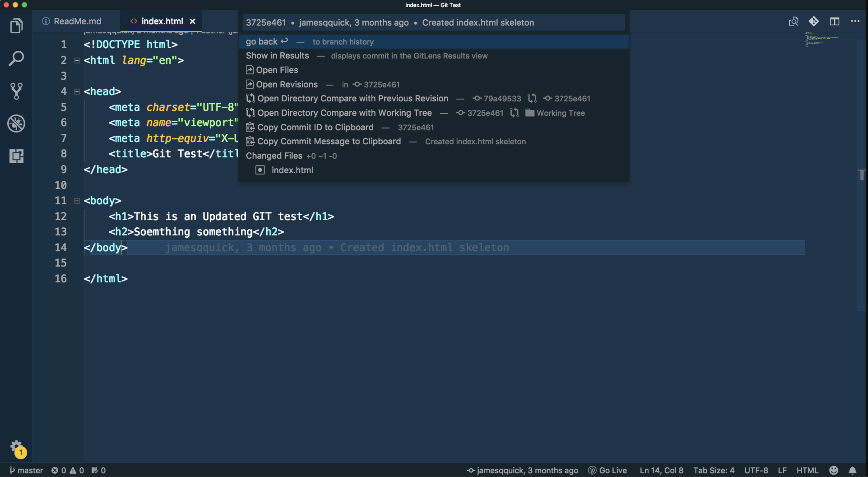This screenshot has height=477, width=868.
Task: Open the Explorer in the activity bar
Action: point(16,25)
